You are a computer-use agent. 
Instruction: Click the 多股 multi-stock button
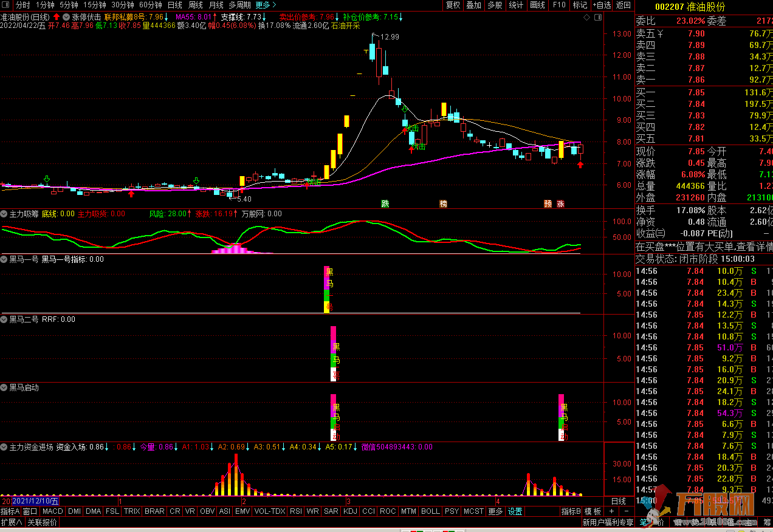coord(495,5)
